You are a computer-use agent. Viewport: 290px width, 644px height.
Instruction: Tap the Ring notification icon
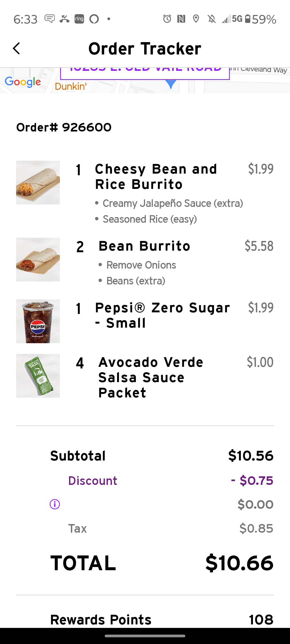coord(79,19)
